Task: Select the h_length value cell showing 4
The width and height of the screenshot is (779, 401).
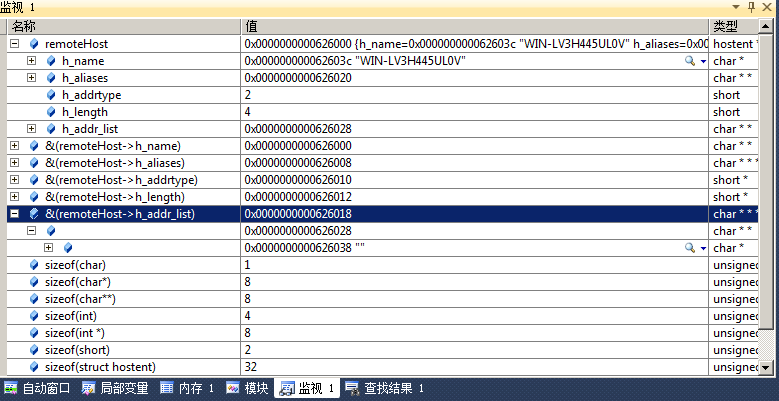Action: 474,112
